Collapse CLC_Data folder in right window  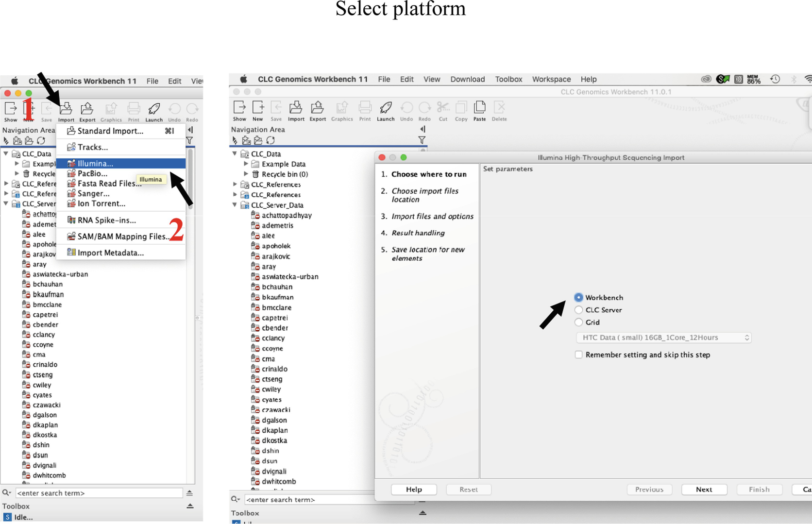click(x=235, y=154)
